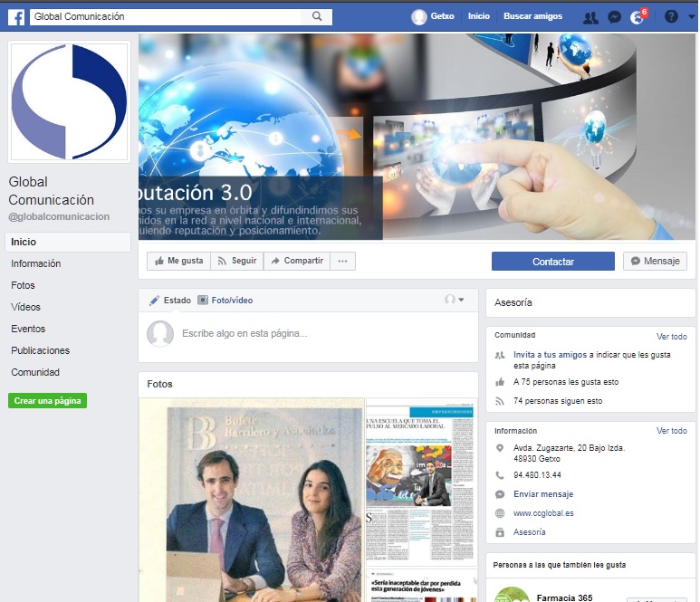Open Comunidad in page sidebar

pos(35,372)
